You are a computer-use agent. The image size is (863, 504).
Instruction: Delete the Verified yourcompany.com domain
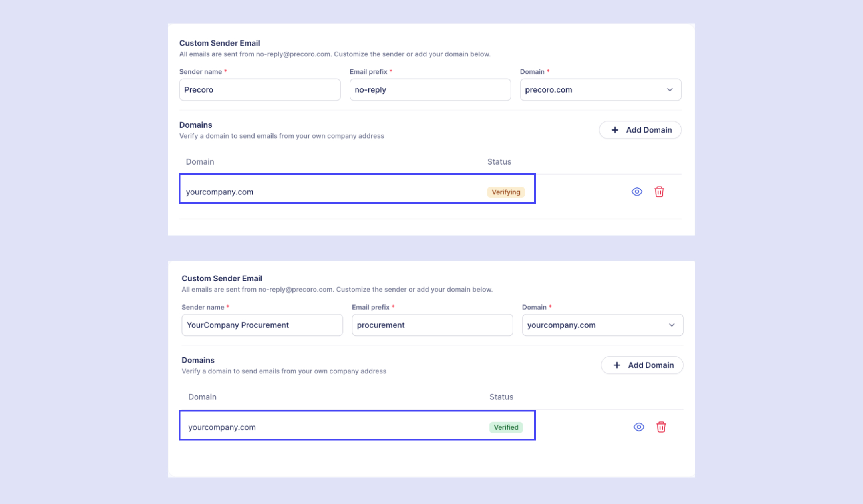coord(661,427)
